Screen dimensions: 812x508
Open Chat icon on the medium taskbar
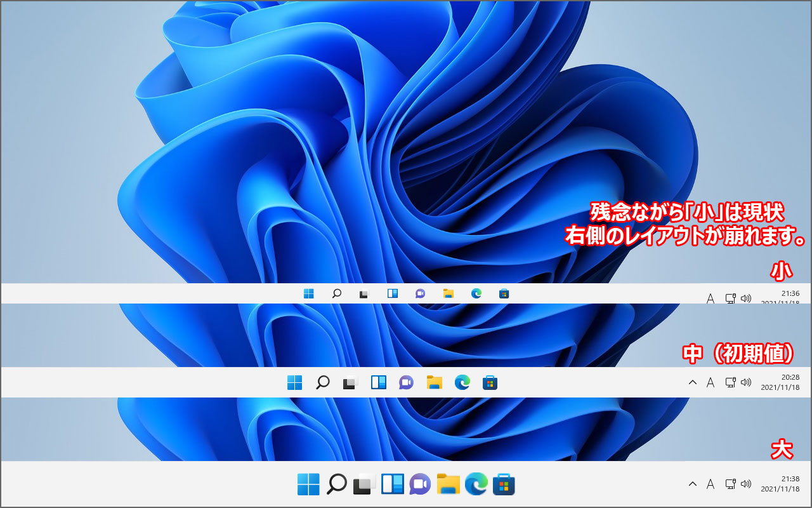407,382
